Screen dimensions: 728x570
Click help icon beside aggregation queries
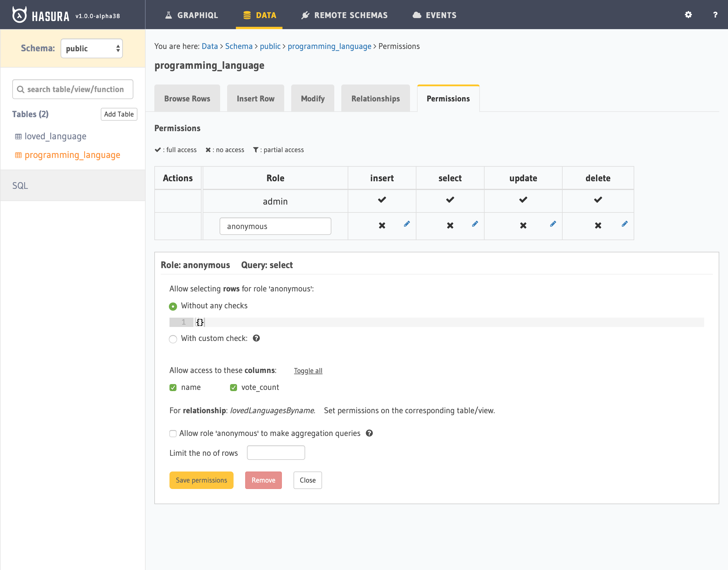click(369, 433)
